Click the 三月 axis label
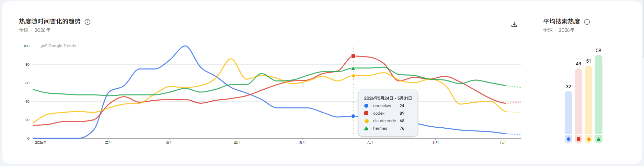The height and width of the screenshot is (166, 644). coord(169,142)
